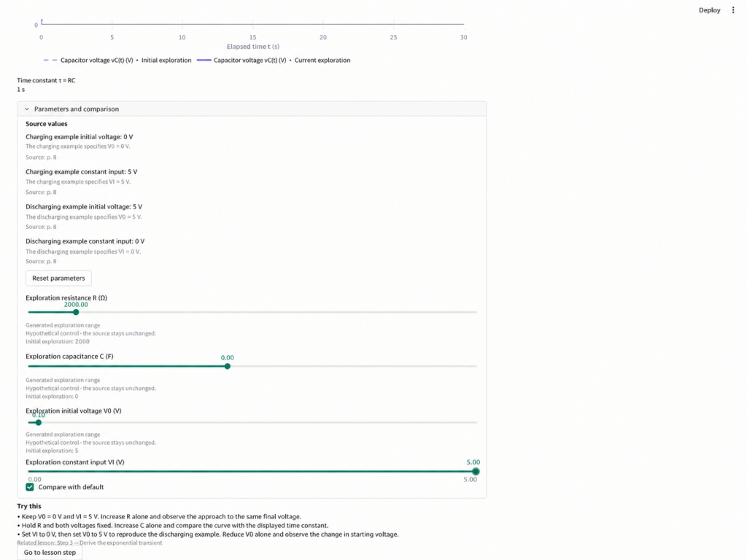Click the Exploration capacitance C slider handle

228,366
